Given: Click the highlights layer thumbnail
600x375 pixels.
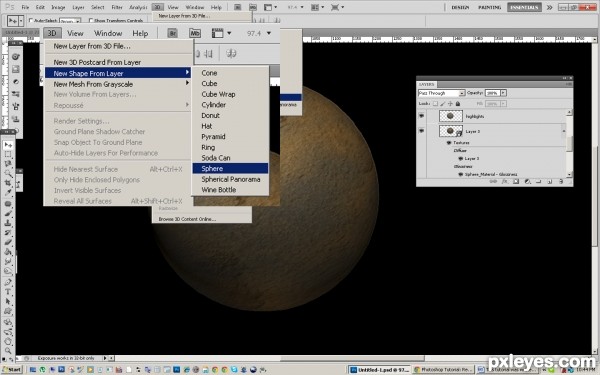Looking at the screenshot, I should (x=450, y=116).
